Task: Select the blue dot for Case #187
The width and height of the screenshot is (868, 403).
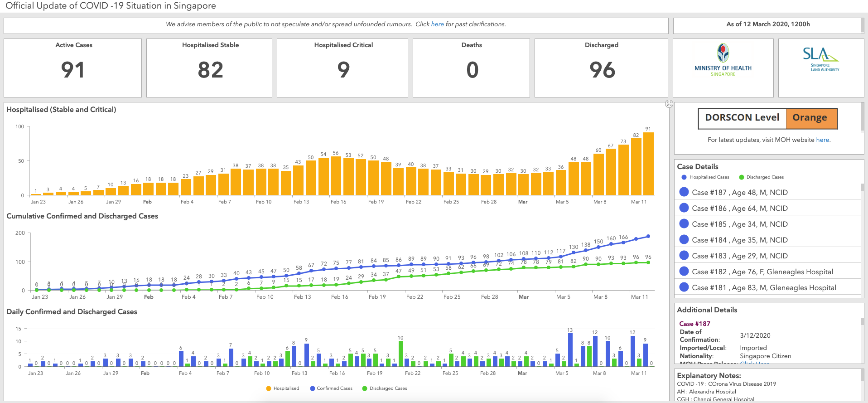Action: click(684, 192)
